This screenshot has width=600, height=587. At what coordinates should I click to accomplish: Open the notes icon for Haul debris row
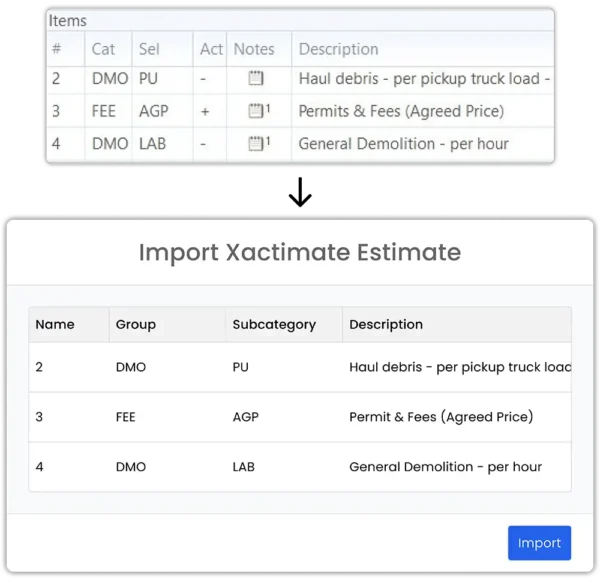pos(256,78)
